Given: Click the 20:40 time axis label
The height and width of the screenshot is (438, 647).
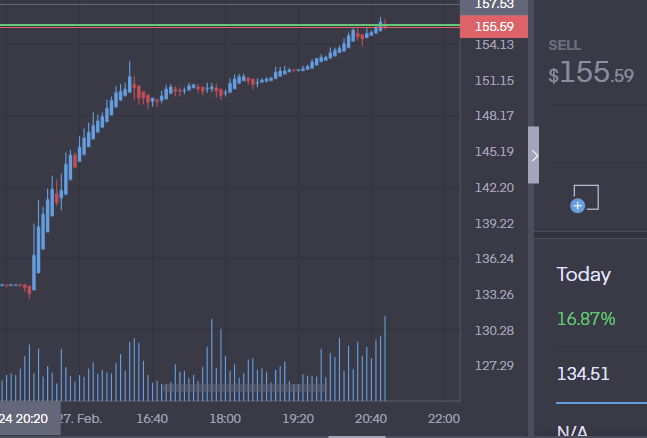Looking at the screenshot, I should tap(372, 418).
